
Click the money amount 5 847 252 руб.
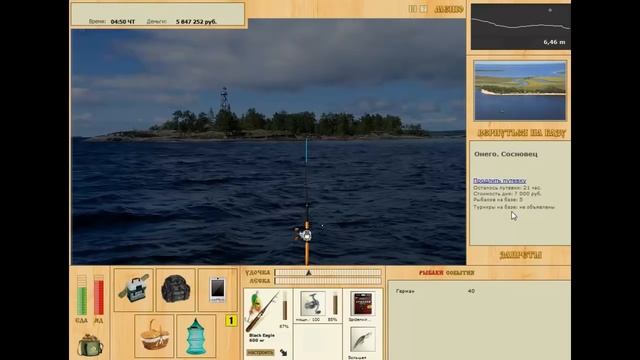click(x=196, y=22)
